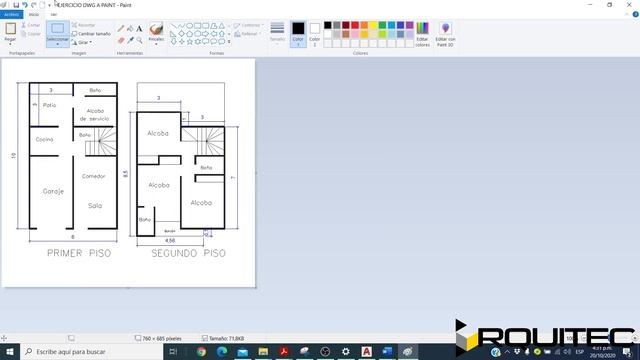Image resolution: width=640 pixels, height=360 pixels.
Task: Click the PRIMER PISO label on canvas
Action: (79, 253)
